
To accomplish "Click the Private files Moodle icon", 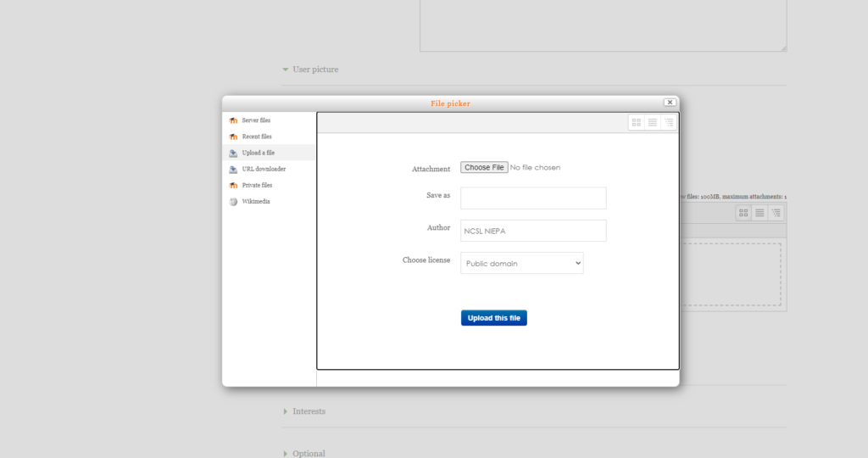I will pyautogui.click(x=233, y=185).
